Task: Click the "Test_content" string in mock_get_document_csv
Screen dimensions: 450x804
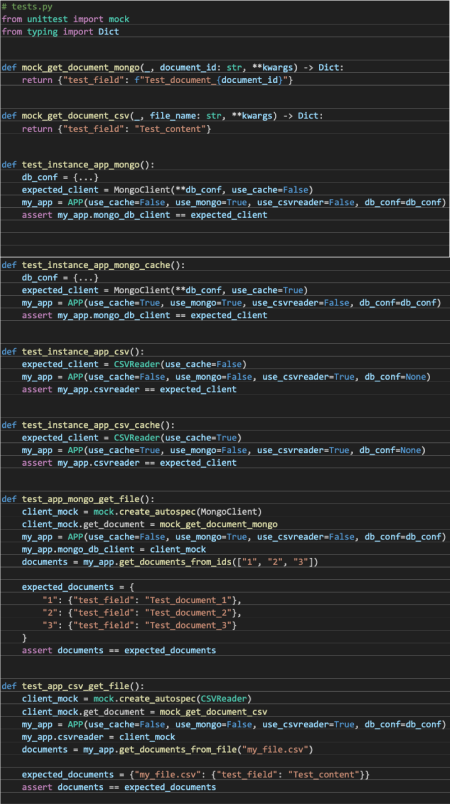Action: (170, 129)
